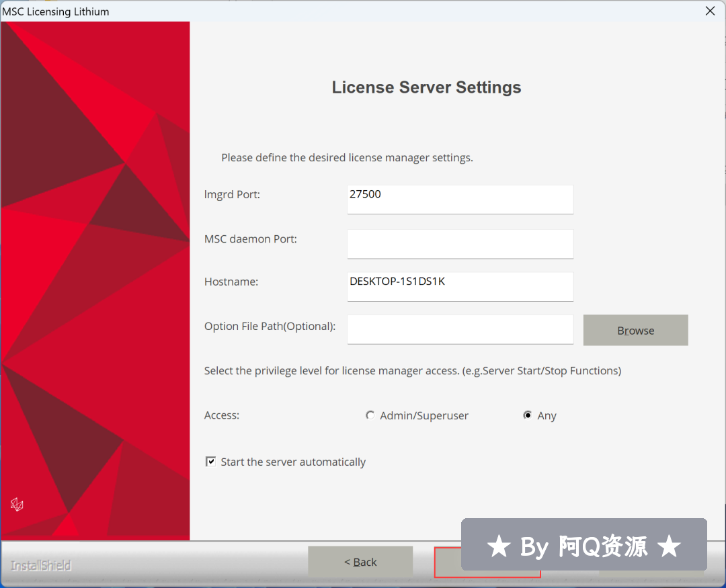Click the Option File Path field

click(x=460, y=330)
